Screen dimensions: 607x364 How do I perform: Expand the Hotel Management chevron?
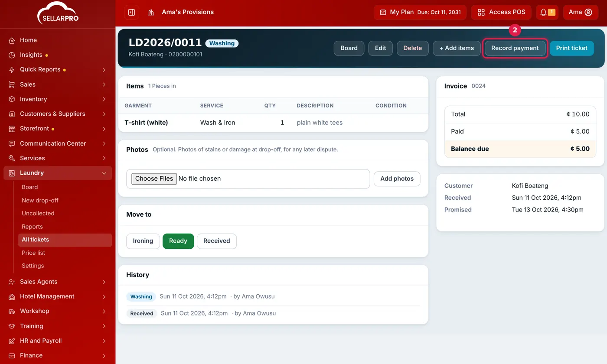(x=104, y=296)
